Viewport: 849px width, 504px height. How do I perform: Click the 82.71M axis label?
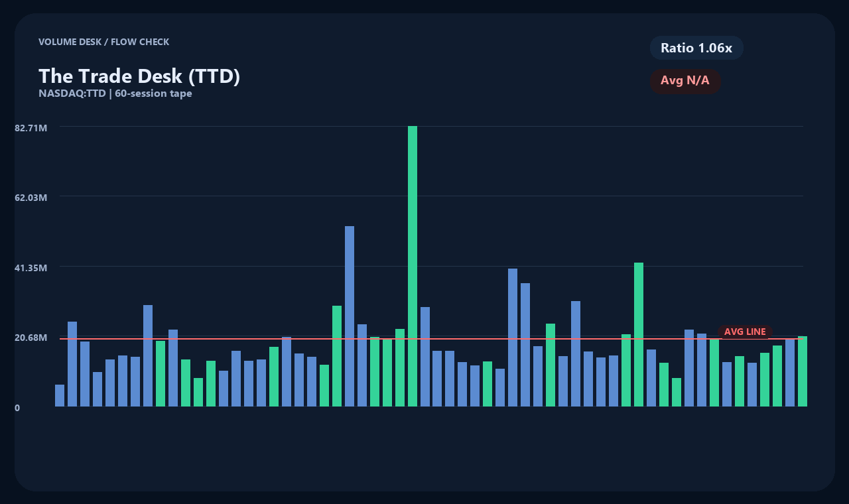click(x=31, y=128)
